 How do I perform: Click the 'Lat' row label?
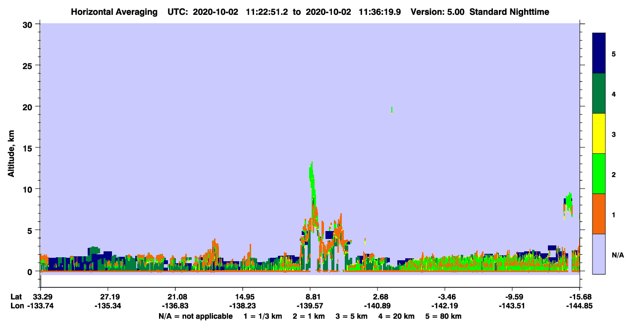click(x=16, y=297)
